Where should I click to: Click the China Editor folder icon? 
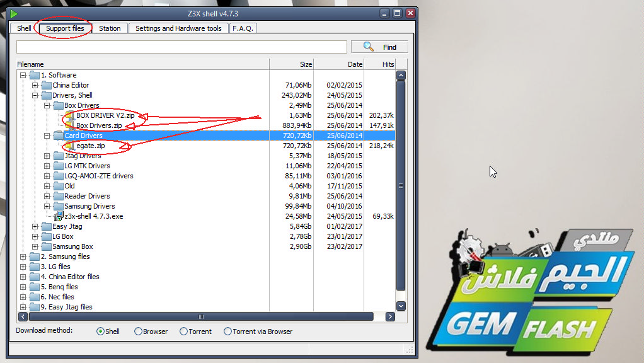[47, 86]
